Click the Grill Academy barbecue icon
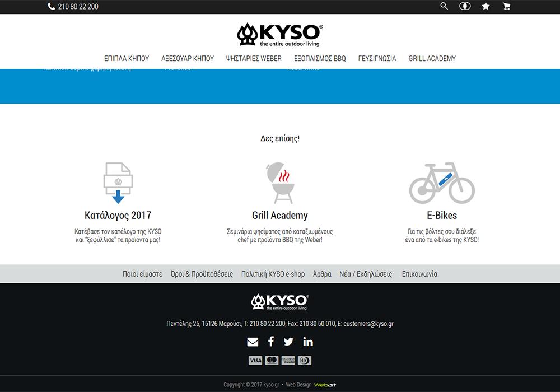This screenshot has width=560, height=392. coord(281,183)
